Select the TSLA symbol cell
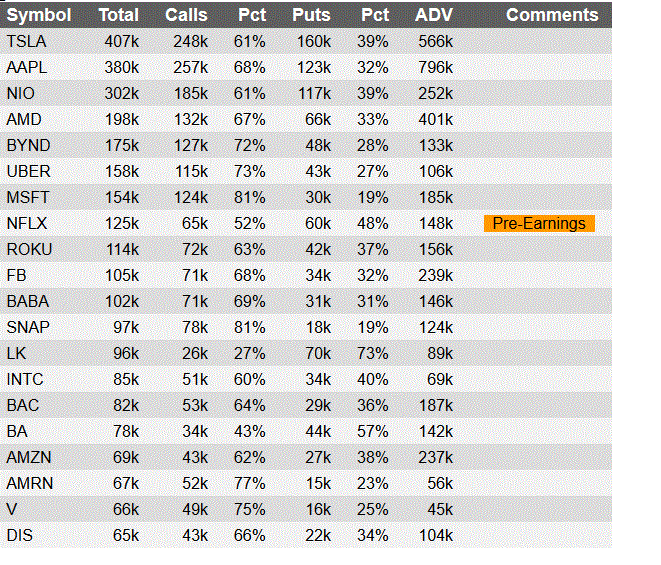This screenshot has height=565, width=661. (27, 41)
